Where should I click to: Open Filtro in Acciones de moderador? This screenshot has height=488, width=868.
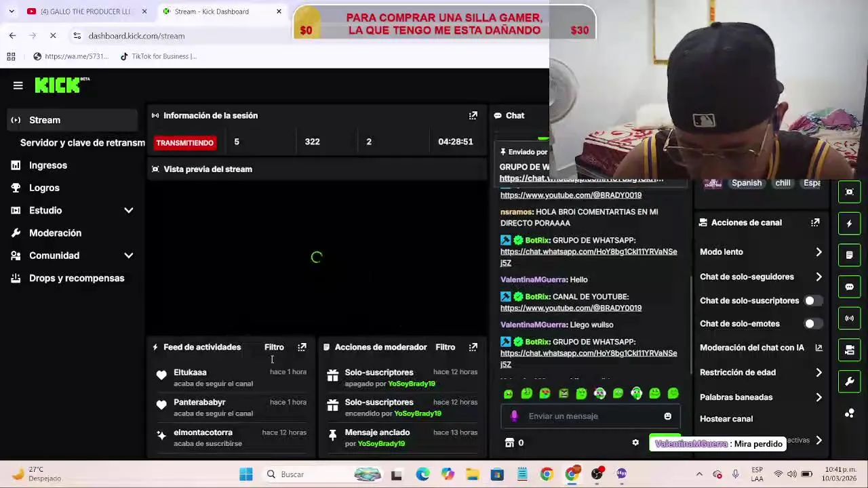point(446,347)
